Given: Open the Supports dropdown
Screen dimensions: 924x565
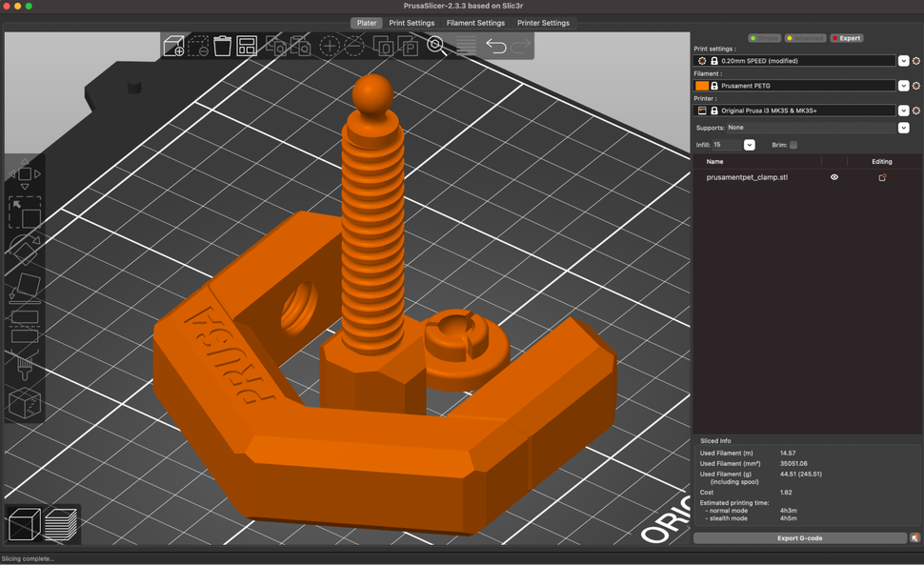Looking at the screenshot, I should (903, 127).
